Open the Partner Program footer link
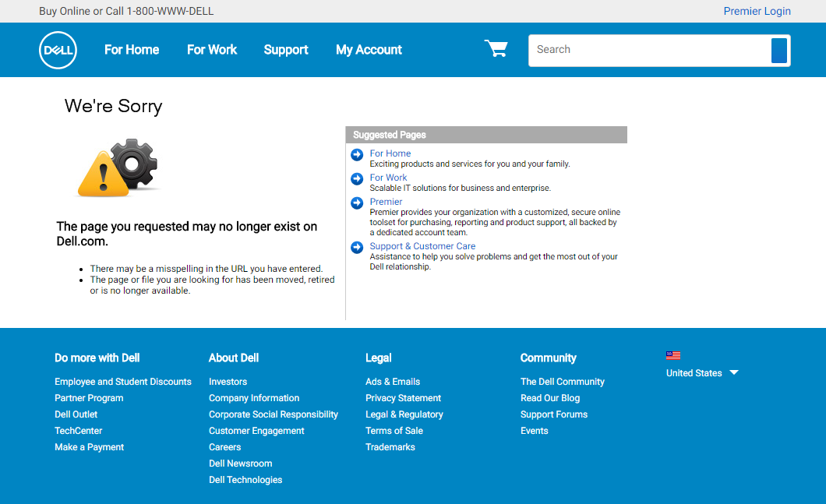 click(x=89, y=398)
